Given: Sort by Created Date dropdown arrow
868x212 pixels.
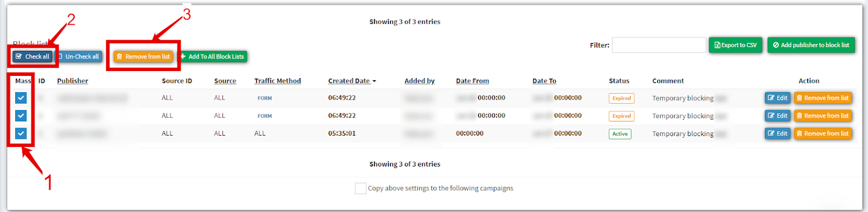Looking at the screenshot, I should click(x=374, y=81).
